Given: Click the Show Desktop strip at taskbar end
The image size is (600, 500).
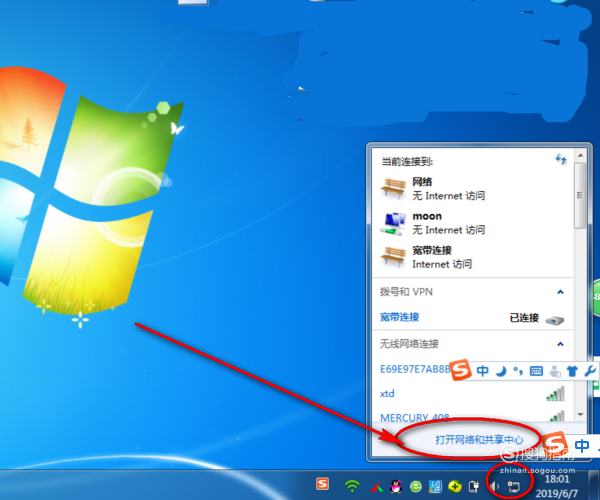Looking at the screenshot, I should pyautogui.click(x=594, y=485).
